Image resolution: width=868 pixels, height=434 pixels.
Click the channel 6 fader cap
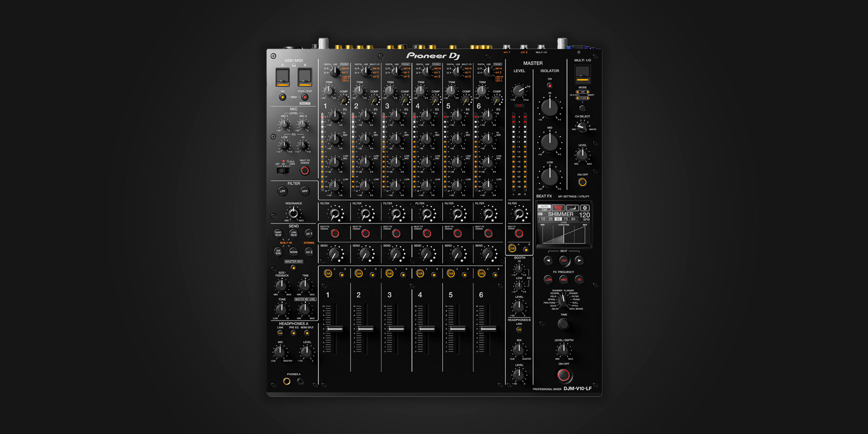tap(488, 328)
